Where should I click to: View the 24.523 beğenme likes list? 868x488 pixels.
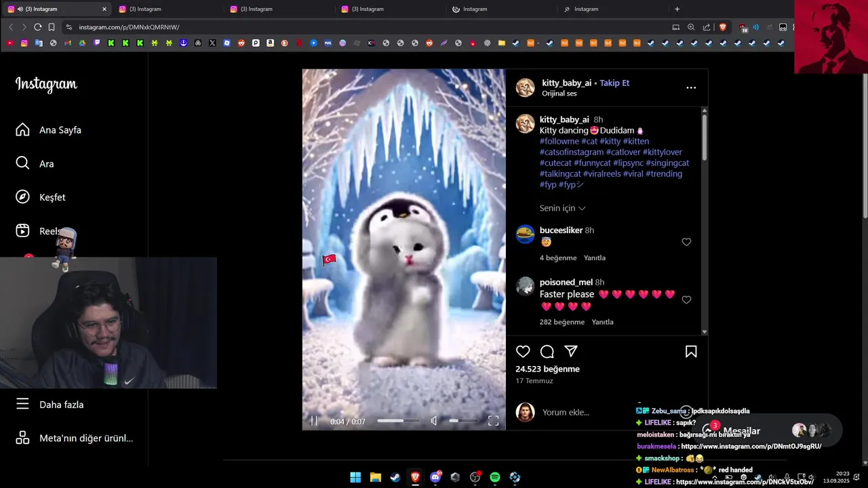(547, 369)
